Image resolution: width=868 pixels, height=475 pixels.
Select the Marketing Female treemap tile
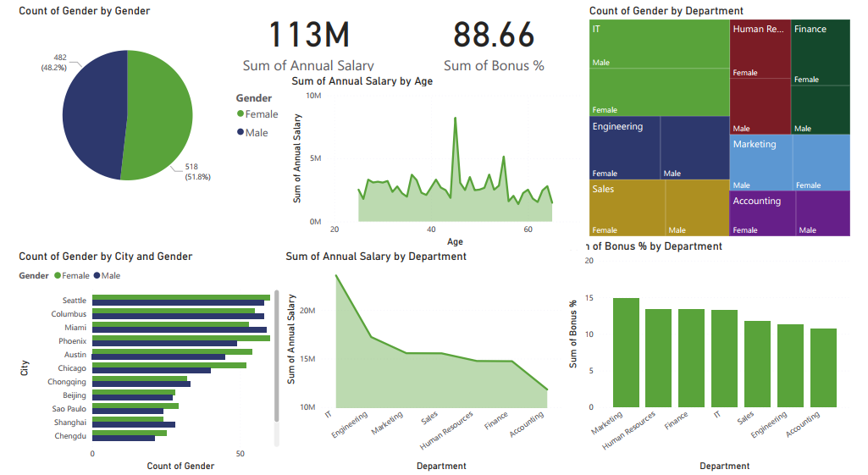(x=821, y=163)
